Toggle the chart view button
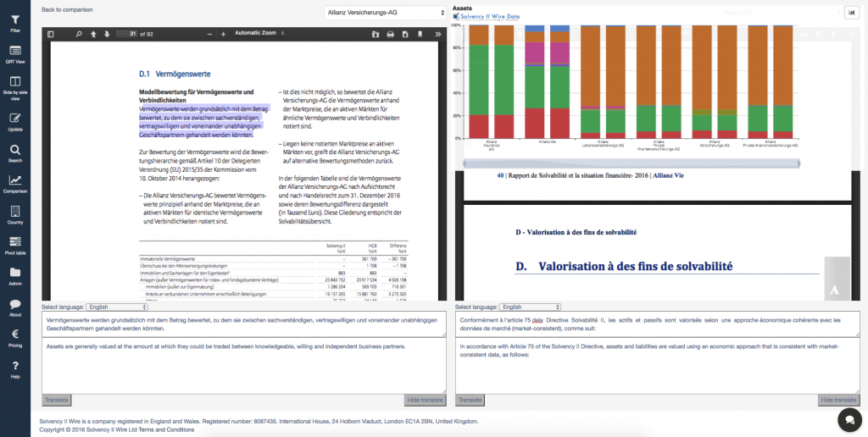This screenshot has height=437, width=868. point(850,13)
